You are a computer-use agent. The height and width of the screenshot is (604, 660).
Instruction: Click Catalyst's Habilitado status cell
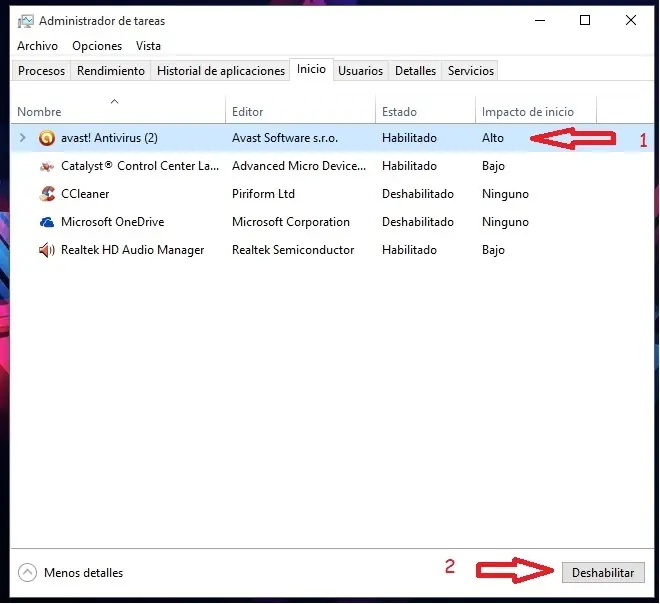point(409,166)
